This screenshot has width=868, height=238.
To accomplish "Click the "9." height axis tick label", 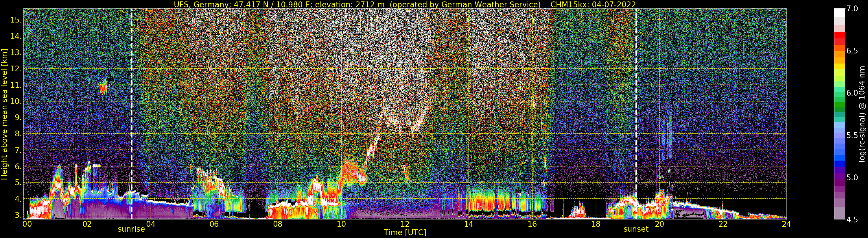I will tap(18, 118).
